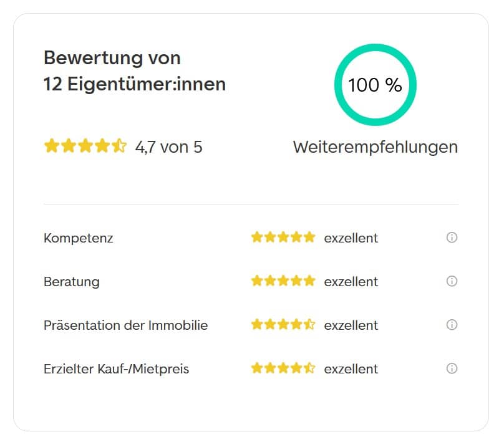Select the Weiterempfehlungen label
The width and height of the screenshot is (504, 442).
click(376, 148)
